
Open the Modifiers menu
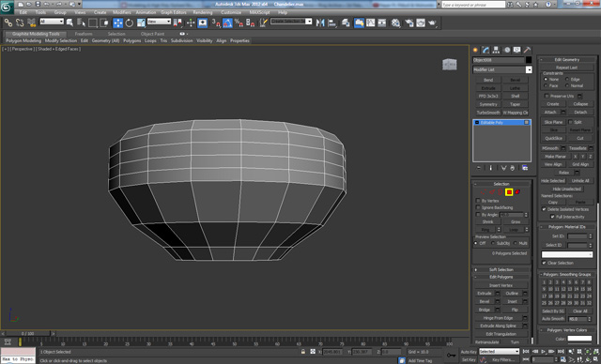122,12
